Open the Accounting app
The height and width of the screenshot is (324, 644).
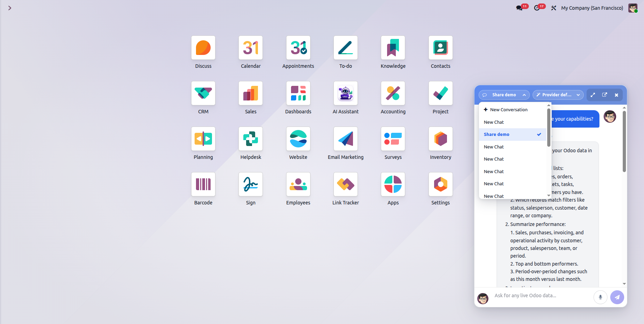tap(393, 93)
